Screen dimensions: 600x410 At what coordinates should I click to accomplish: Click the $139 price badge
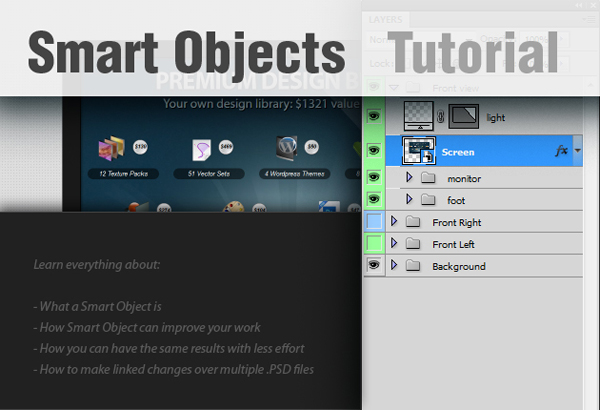(x=140, y=147)
